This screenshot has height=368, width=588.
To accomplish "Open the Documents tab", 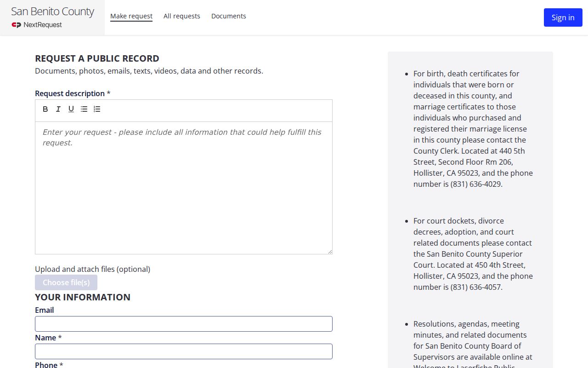I will (229, 16).
